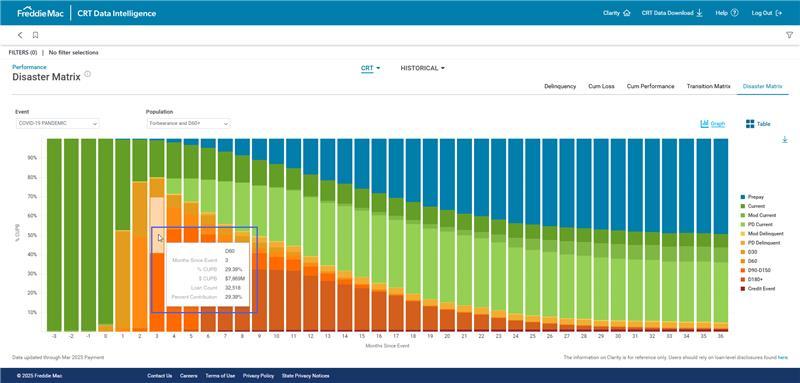
Task: Click the D90-D150 legend color swatch
Action: (742, 270)
